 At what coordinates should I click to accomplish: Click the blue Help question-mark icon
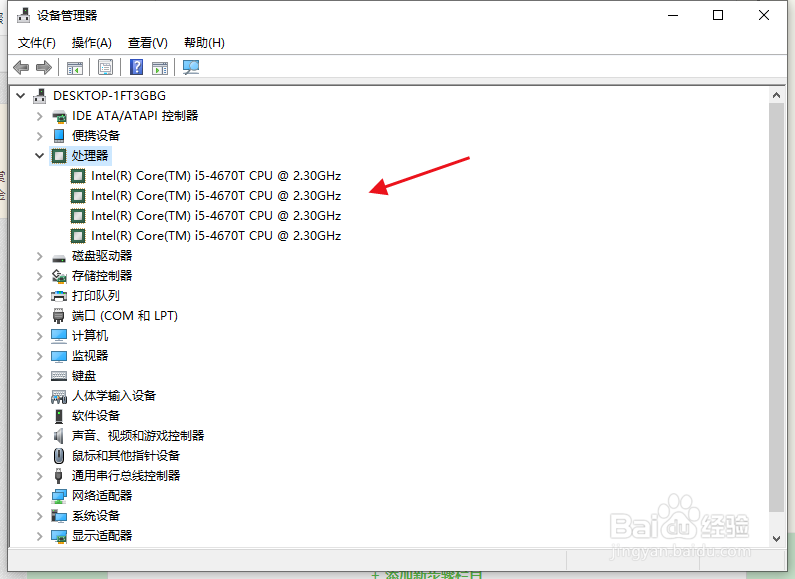pos(136,67)
